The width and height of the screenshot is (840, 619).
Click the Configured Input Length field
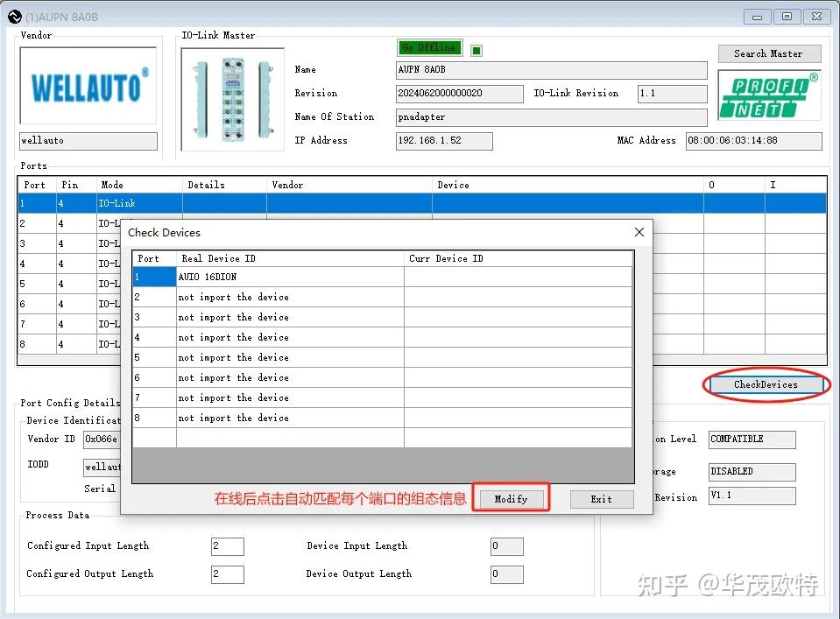(x=228, y=546)
